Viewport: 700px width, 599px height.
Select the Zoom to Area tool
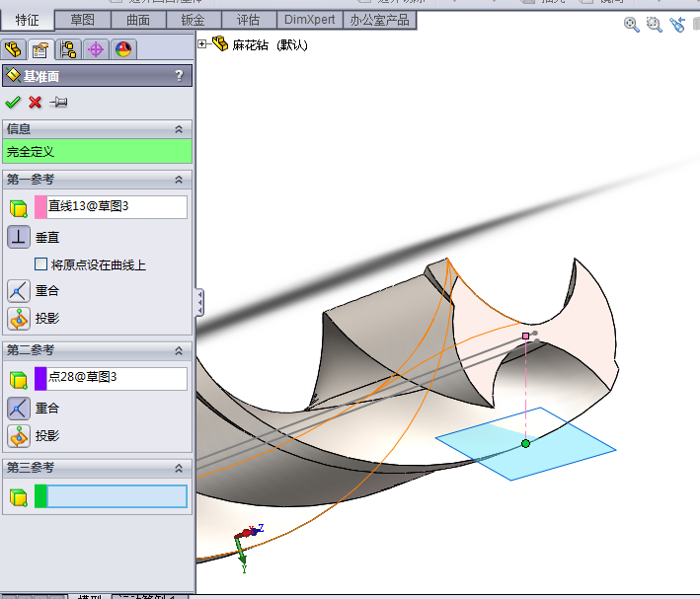coord(654,25)
